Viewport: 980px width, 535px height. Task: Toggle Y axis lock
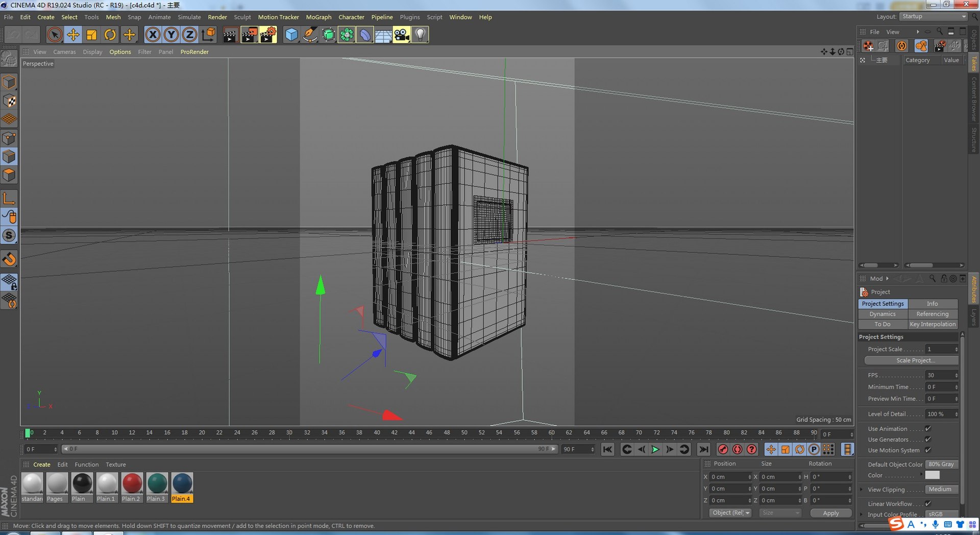click(x=171, y=35)
